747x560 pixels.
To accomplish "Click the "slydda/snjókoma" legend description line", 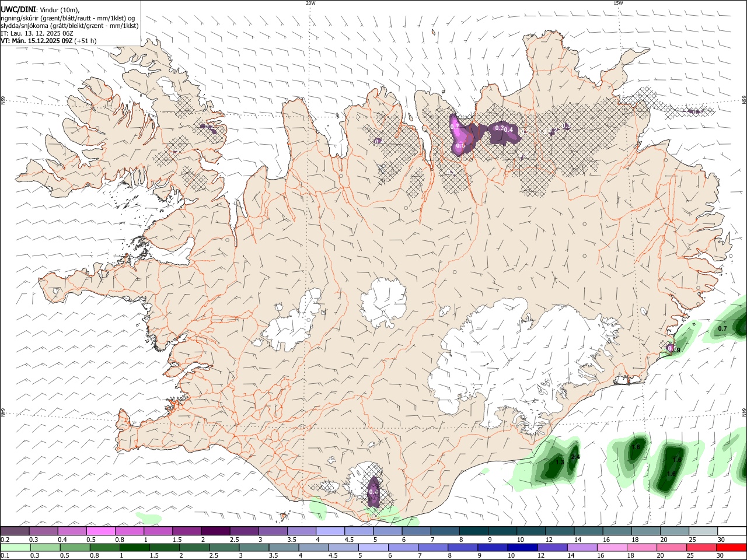I will coord(69,26).
